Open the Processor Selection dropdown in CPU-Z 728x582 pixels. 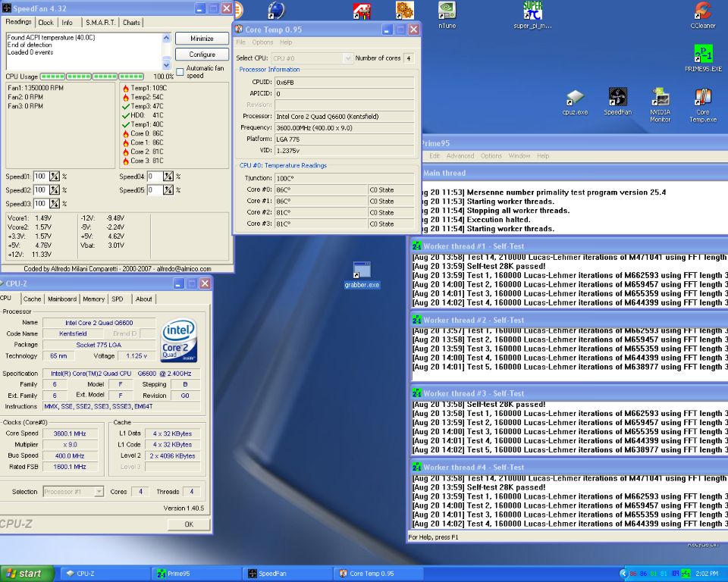pos(99,492)
